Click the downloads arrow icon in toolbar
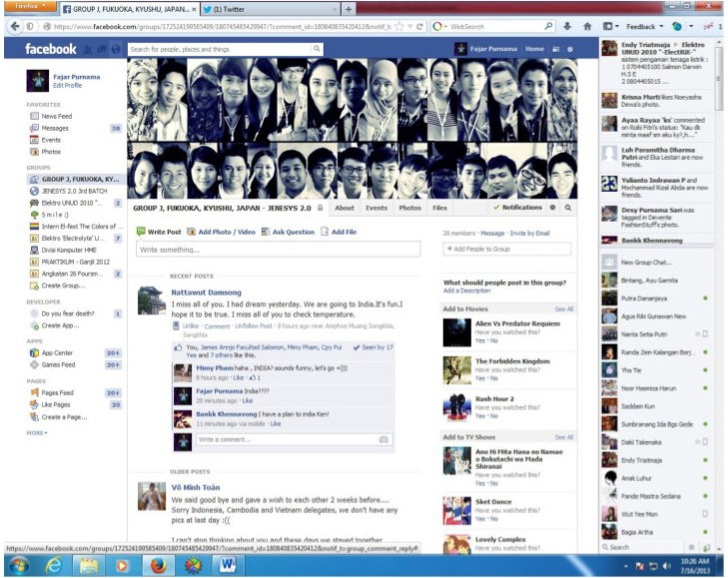The width and height of the screenshot is (728, 578). [x=567, y=27]
